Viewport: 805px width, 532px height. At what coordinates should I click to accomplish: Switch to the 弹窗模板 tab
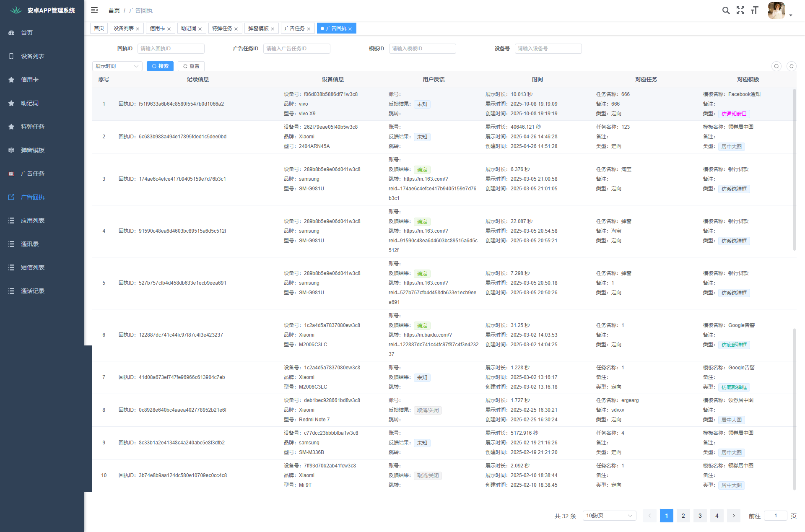coord(258,28)
